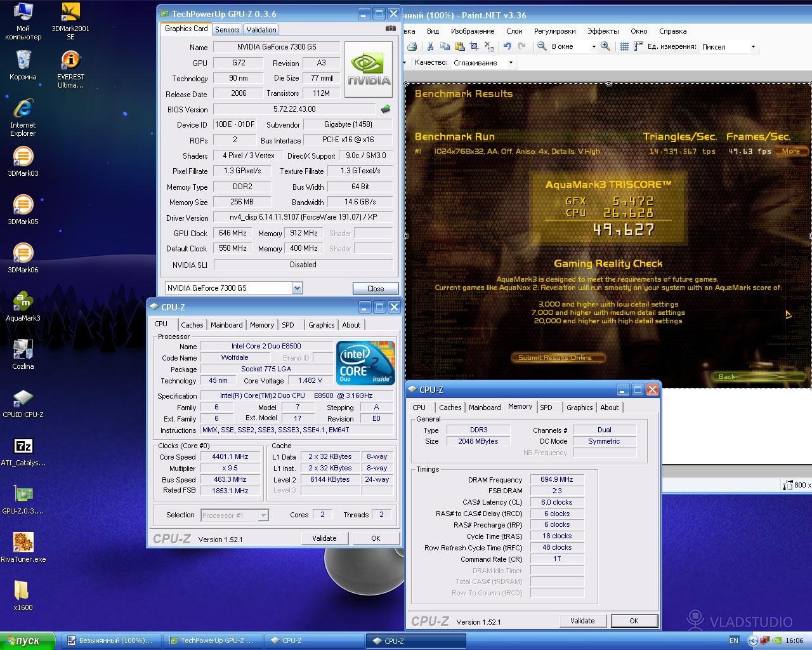Select the RivaTuner.exe desktop icon
This screenshot has height=650, width=812.
(23, 548)
